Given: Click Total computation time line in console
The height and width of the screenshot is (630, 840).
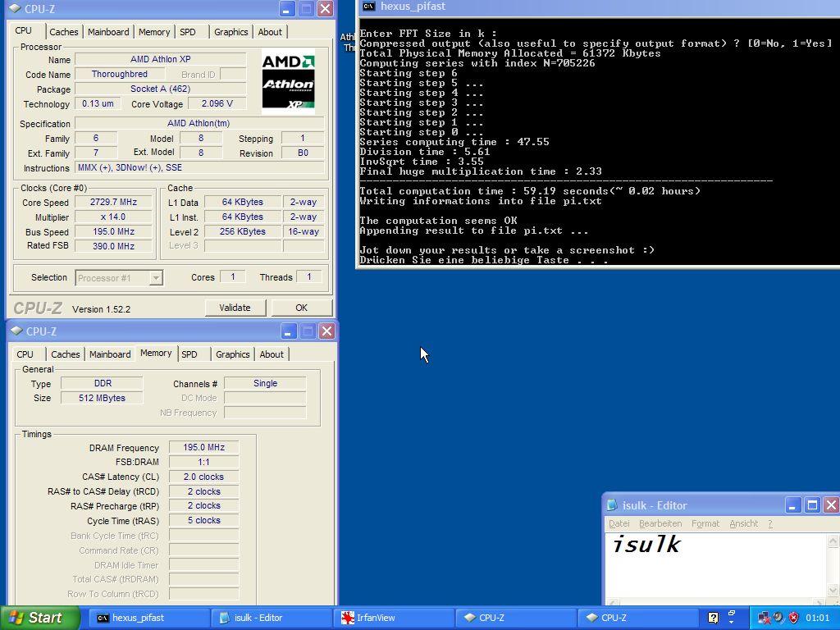Looking at the screenshot, I should point(530,191).
